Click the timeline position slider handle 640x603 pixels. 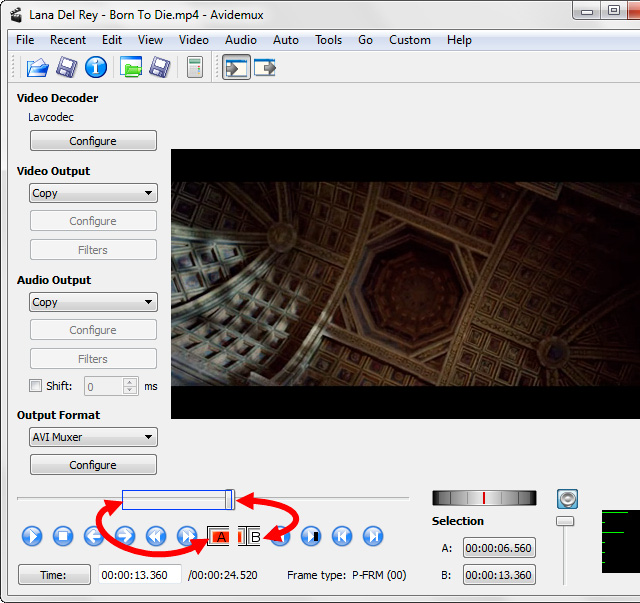(x=229, y=500)
